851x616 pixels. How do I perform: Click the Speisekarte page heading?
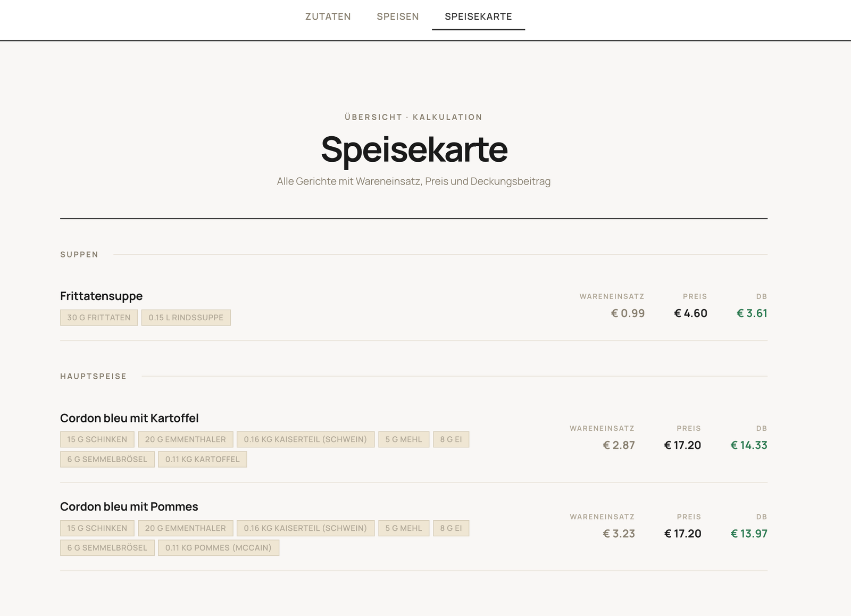coord(414,149)
